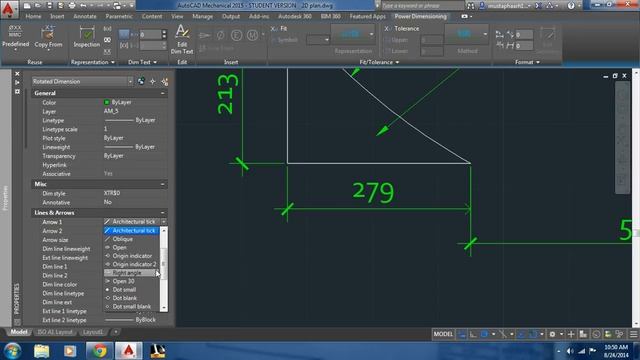Viewport: 640px width, 360px height.
Task: Collapse the General properties section
Action: [163, 93]
